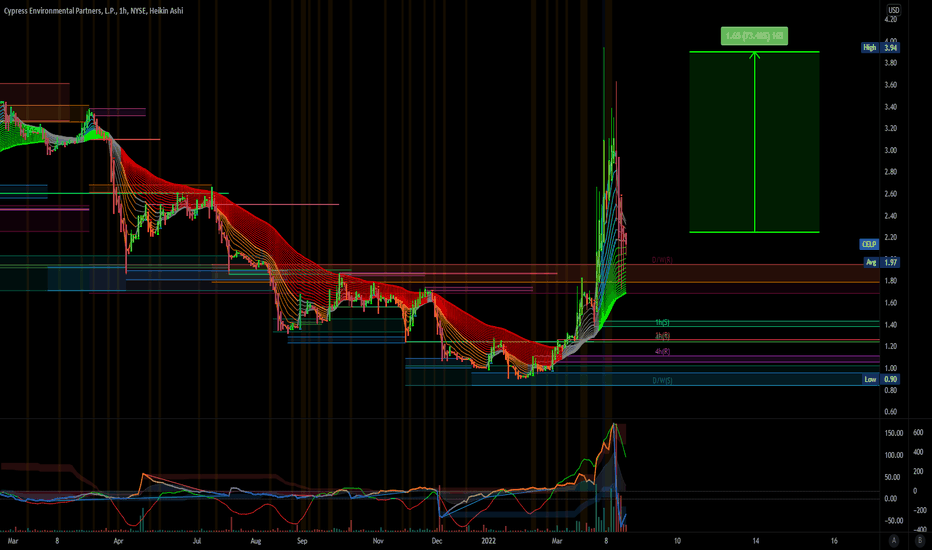Click the Jul label on time axis
This screenshot has height=550, width=932.
tap(197, 540)
